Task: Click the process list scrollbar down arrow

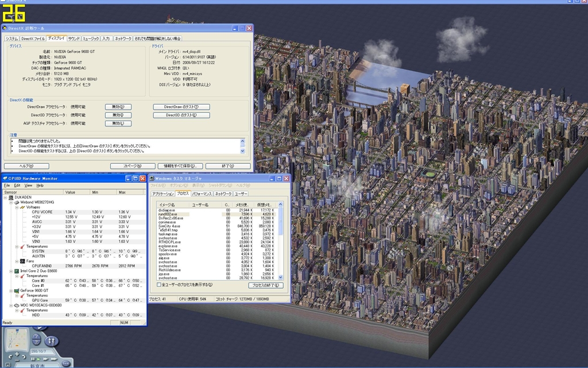Action: pos(280,278)
